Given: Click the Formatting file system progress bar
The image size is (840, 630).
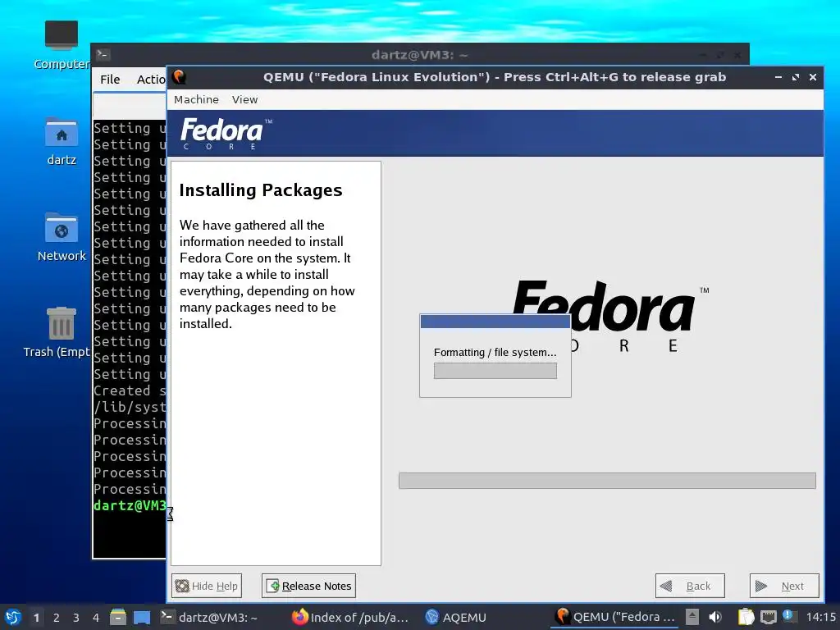Looking at the screenshot, I should [495, 371].
